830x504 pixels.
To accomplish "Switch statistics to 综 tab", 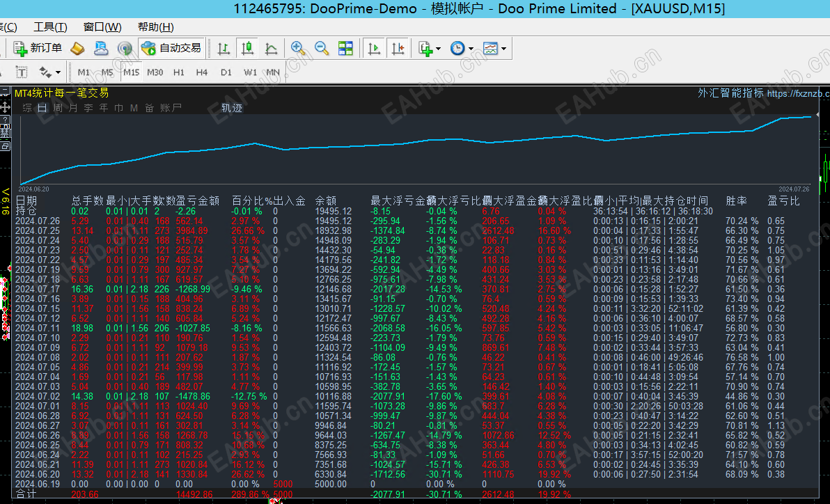I will (x=27, y=108).
